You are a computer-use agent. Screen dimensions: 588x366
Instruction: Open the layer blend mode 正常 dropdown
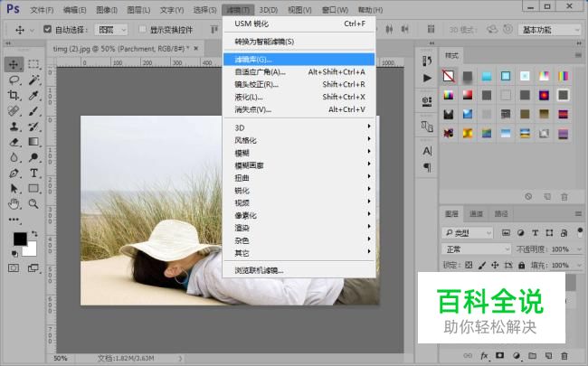click(x=468, y=249)
